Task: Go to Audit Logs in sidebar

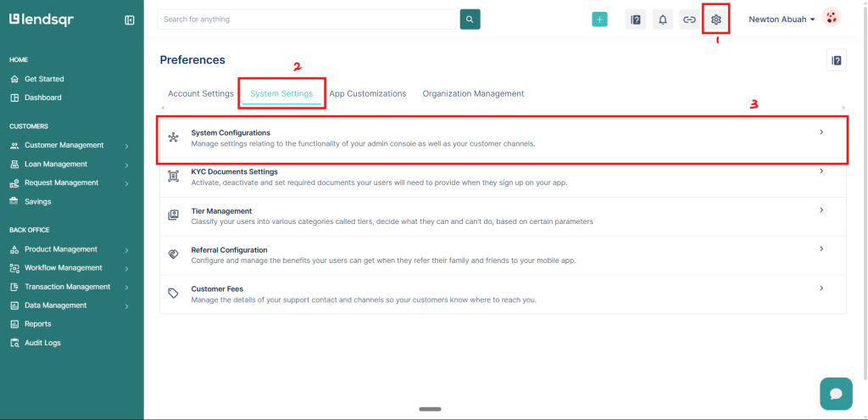Action: coord(42,343)
